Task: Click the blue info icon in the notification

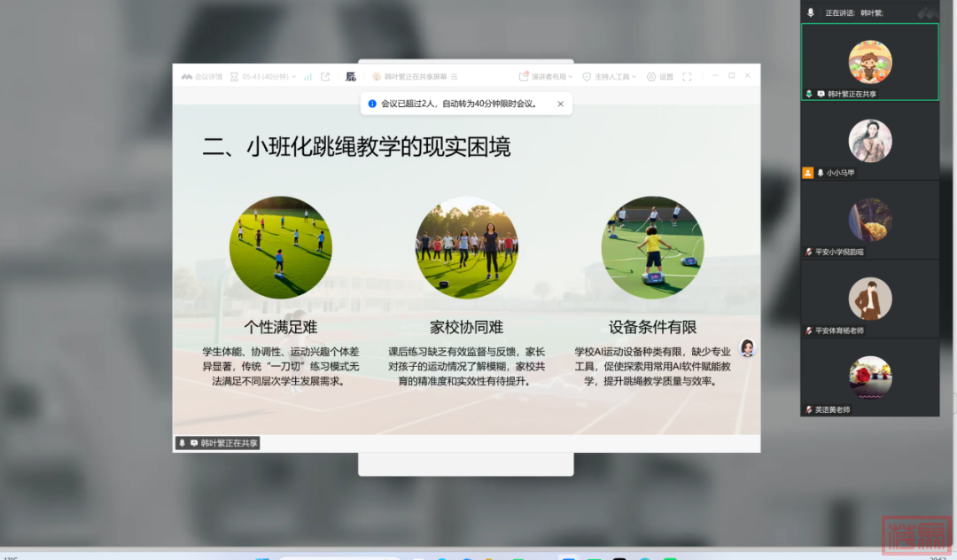Action: pyautogui.click(x=372, y=104)
